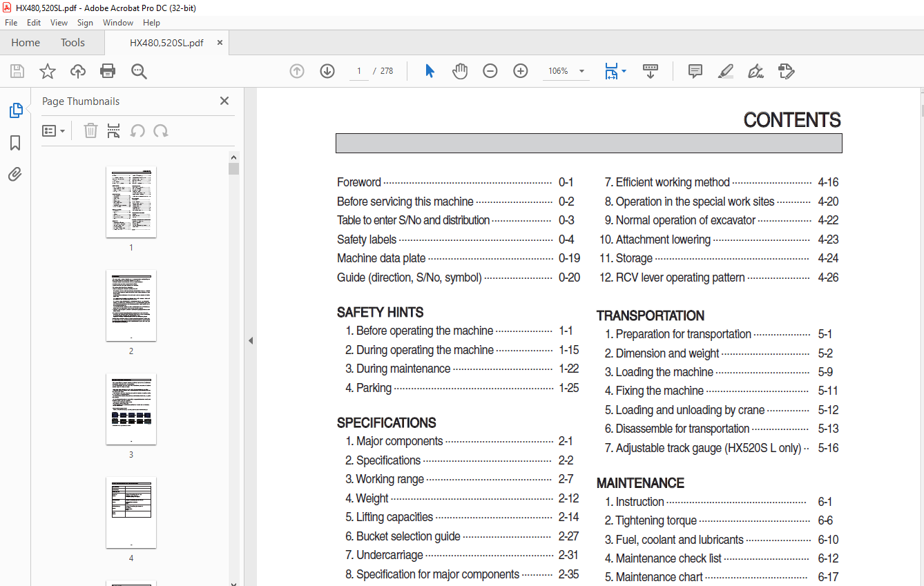Select page 4 thumbnail
The width and height of the screenshot is (924, 586).
coord(131,512)
